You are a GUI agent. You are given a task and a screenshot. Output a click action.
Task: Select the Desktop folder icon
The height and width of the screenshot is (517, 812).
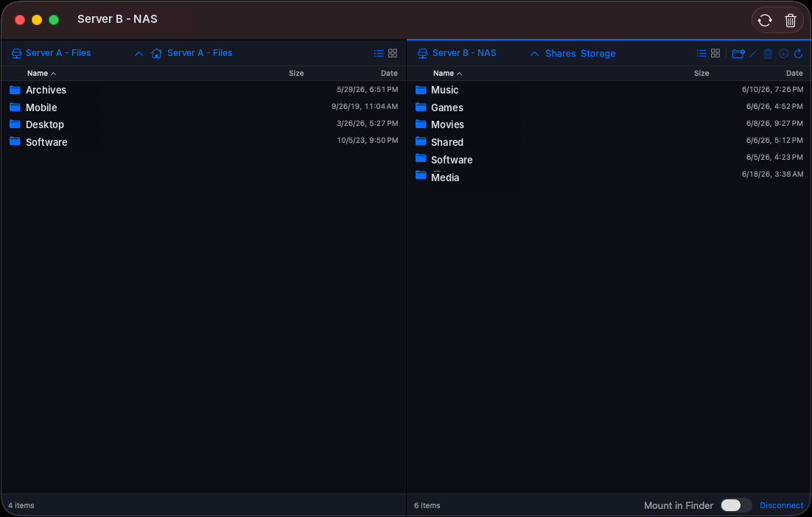point(15,124)
